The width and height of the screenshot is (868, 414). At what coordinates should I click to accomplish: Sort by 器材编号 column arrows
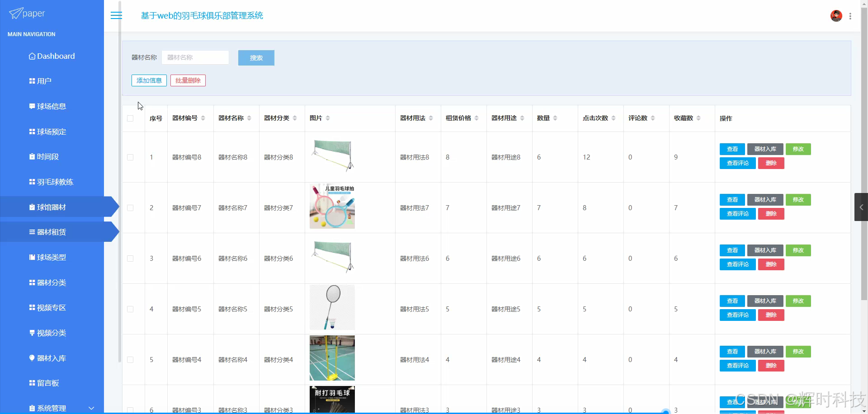[x=203, y=118]
